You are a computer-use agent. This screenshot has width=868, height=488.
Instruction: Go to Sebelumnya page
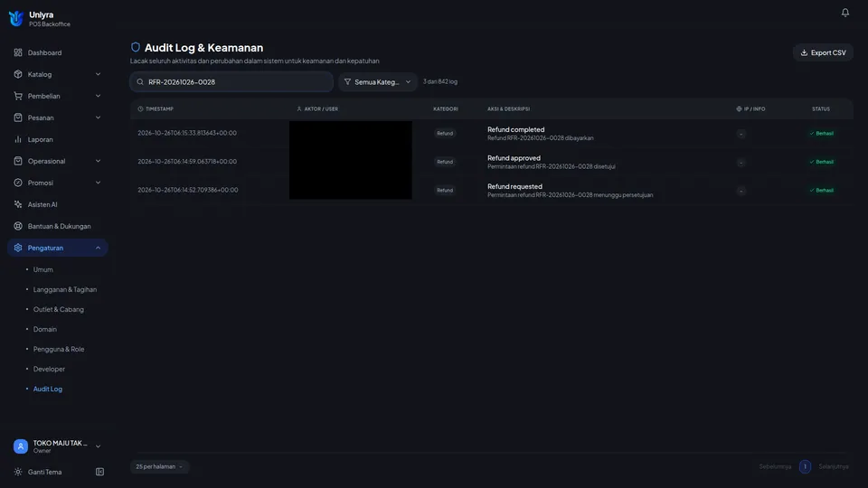point(775,466)
